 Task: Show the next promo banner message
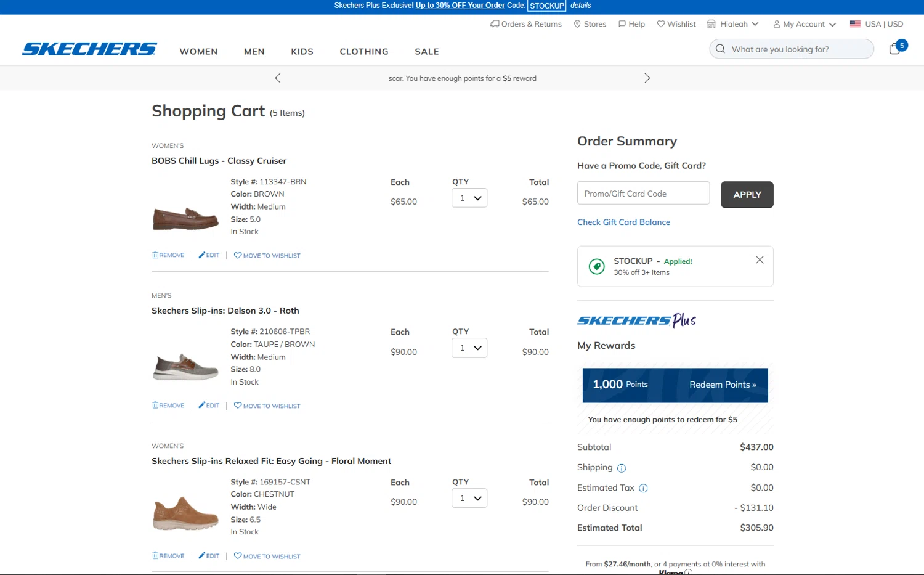point(647,78)
